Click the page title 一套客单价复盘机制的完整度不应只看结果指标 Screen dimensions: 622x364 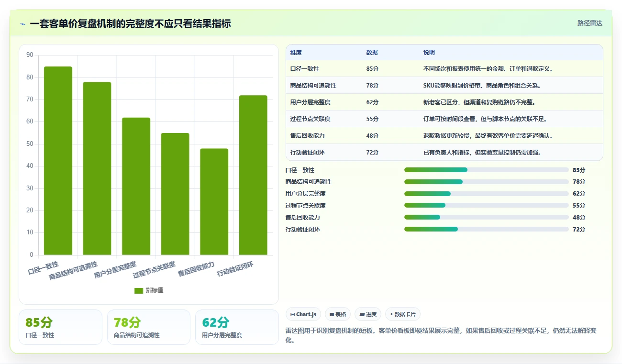click(130, 23)
